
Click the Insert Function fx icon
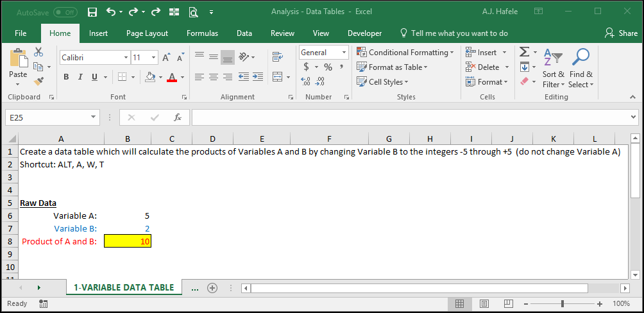(x=178, y=117)
